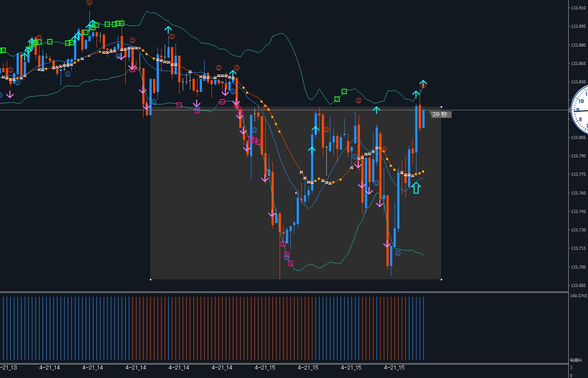The height and width of the screenshot is (378, 588).
Task: Select the gray rectangle's bottom-left corner handle
Action: click(x=150, y=280)
